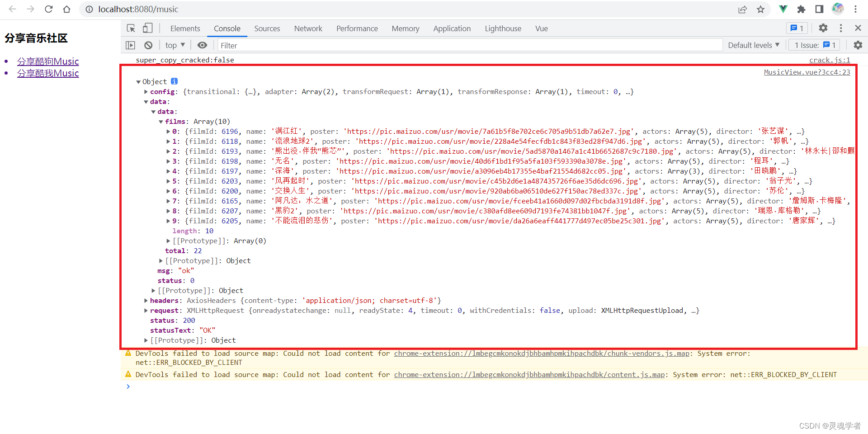Open the Default levels dropdown
Screen dimensions: 868x434
click(754, 45)
